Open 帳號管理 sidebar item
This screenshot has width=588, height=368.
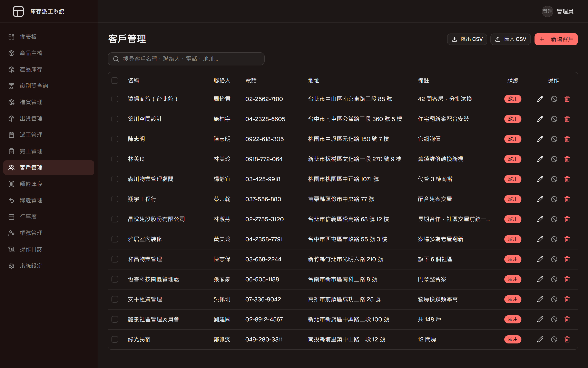(x=49, y=233)
